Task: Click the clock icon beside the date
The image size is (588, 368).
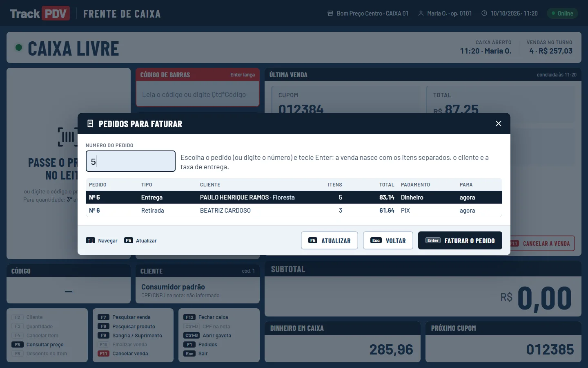Action: (x=484, y=13)
